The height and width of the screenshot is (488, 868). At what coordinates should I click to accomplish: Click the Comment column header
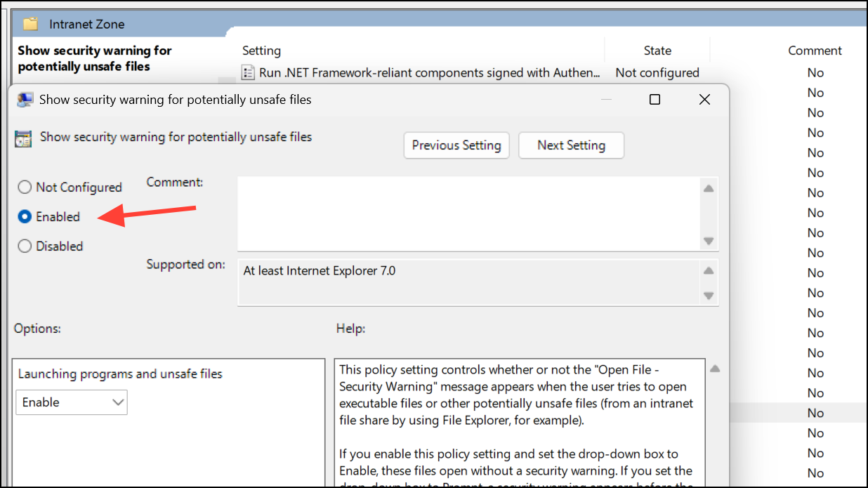coord(815,51)
